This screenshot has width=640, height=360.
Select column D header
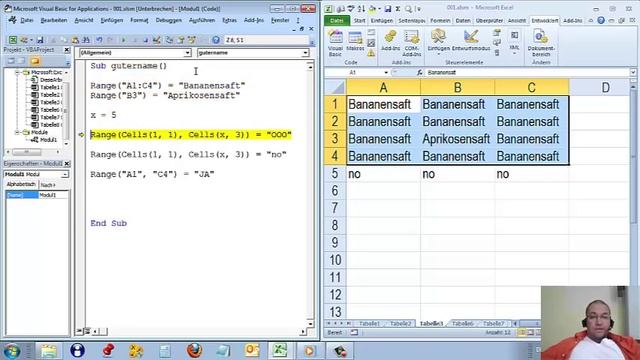pyautogui.click(x=605, y=87)
